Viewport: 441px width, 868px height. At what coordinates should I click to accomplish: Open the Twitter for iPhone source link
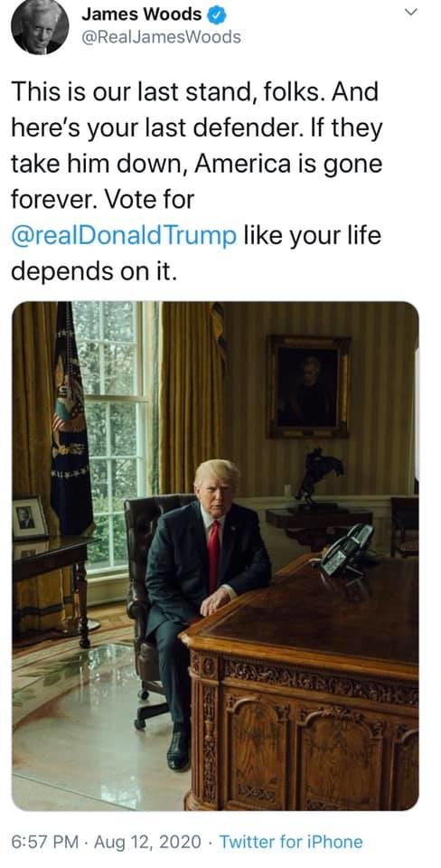pyautogui.click(x=291, y=843)
